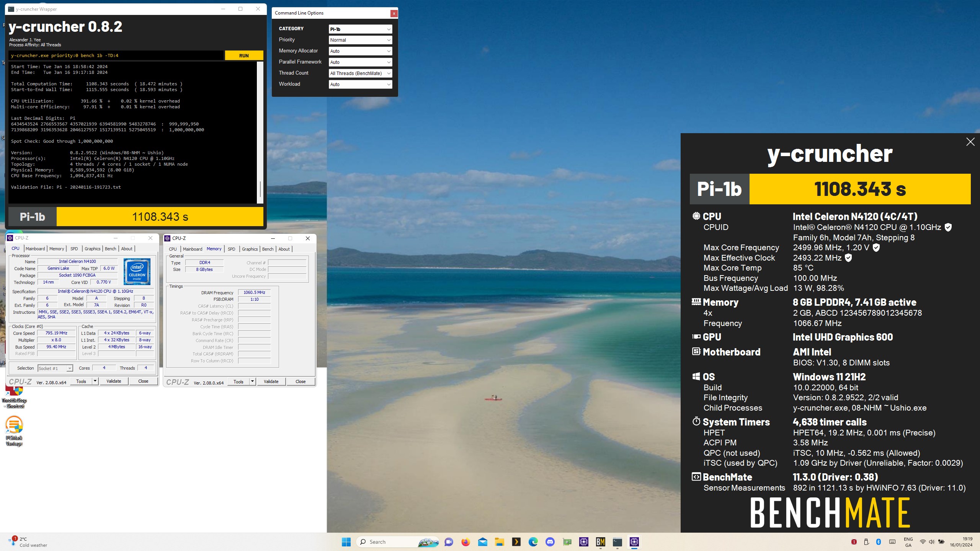This screenshot has height=551, width=980.
Task: Click Validate in the right CPU-Z window
Action: (271, 381)
